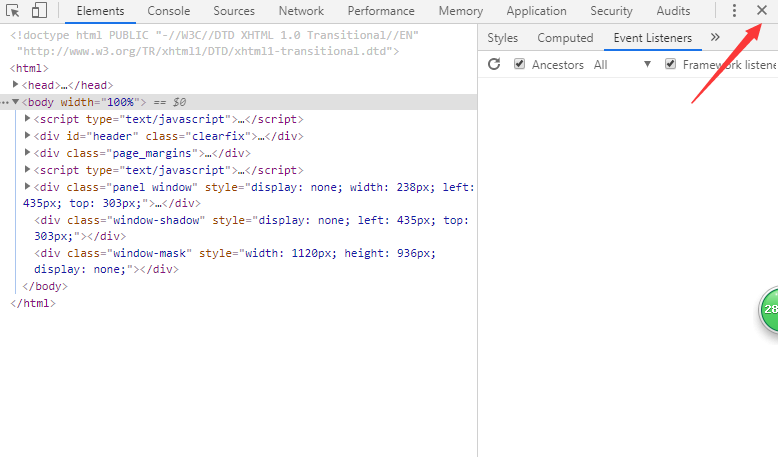
Task: Select the closing body tag
Action: pos(45,286)
